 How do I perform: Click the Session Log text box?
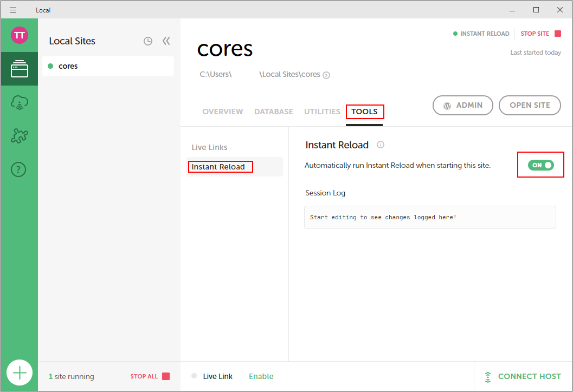coord(430,218)
